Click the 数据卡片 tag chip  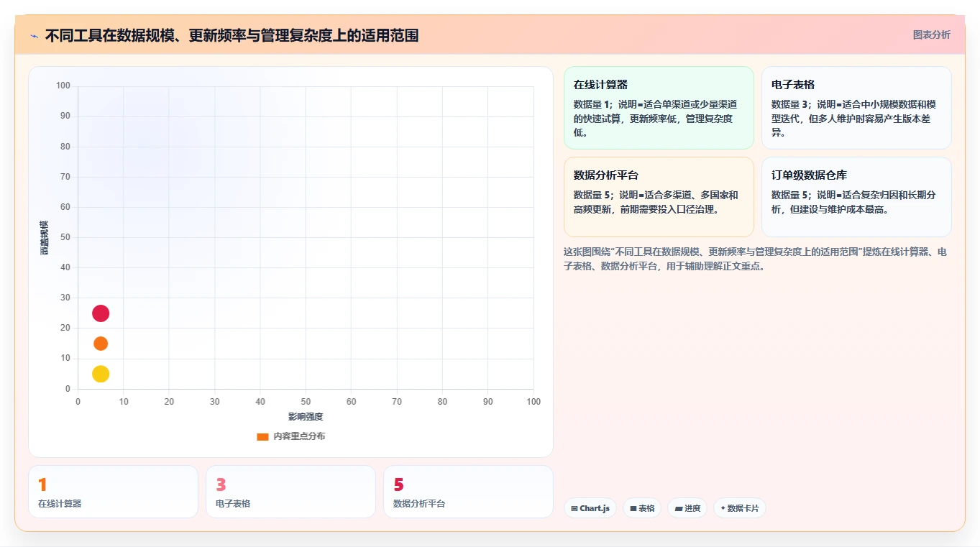[740, 508]
